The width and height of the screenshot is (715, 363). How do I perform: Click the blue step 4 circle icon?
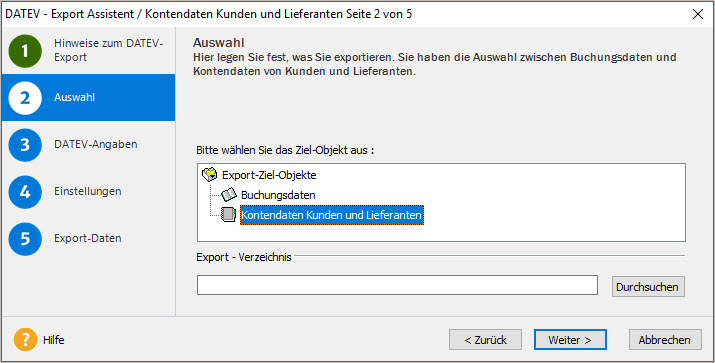pyautogui.click(x=25, y=192)
